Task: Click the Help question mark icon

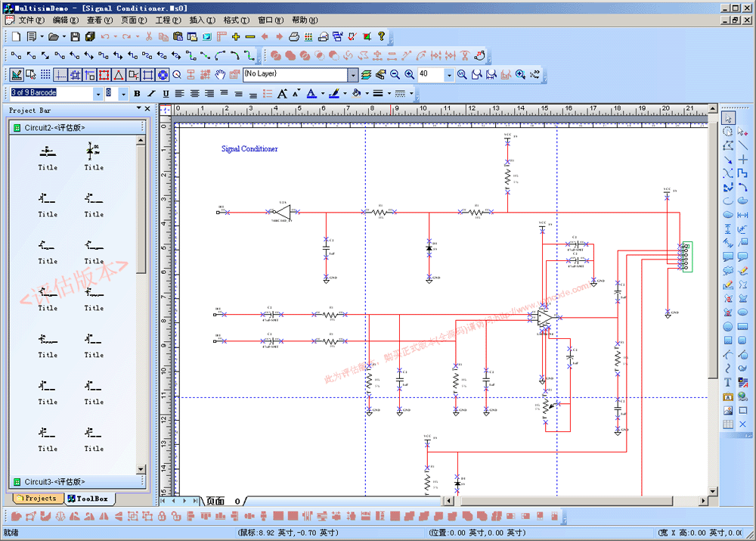Action: pos(381,36)
